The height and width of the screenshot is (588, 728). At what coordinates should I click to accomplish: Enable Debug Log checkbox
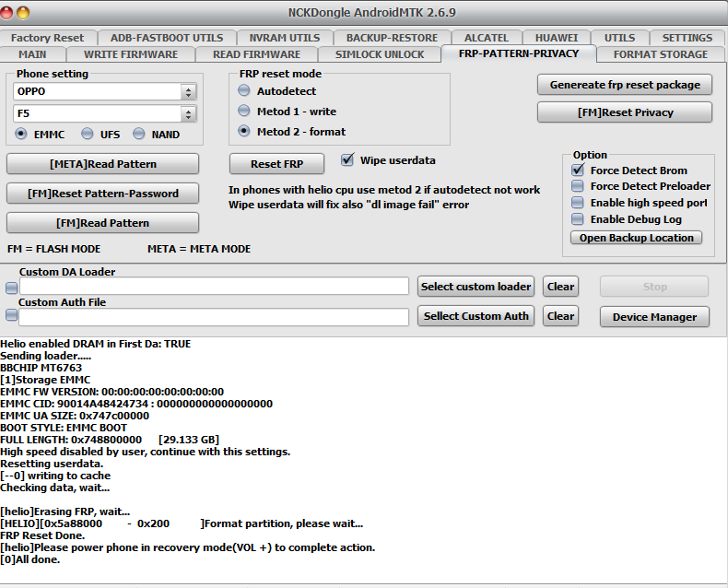(x=578, y=218)
